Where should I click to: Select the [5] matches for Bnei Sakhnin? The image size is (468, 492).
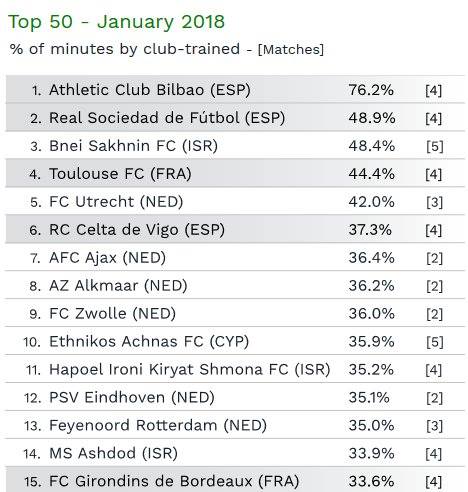(x=435, y=146)
